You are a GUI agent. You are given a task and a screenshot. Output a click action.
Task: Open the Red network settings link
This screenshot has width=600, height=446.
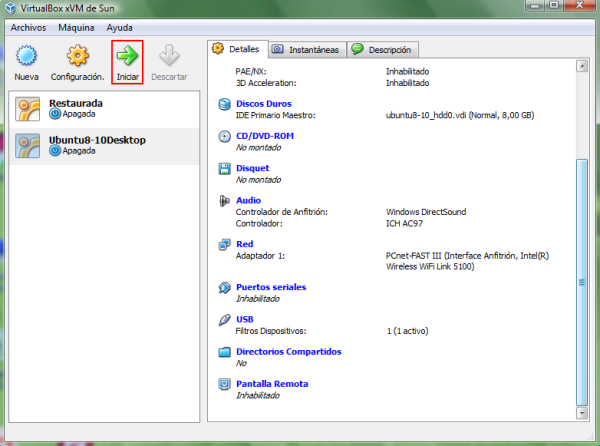coord(244,243)
